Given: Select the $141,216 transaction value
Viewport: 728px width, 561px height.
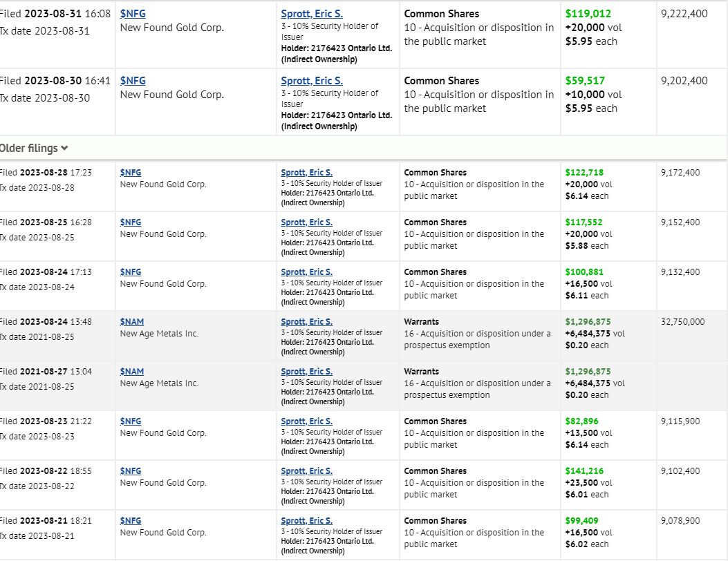Looking at the screenshot, I should pos(584,470).
